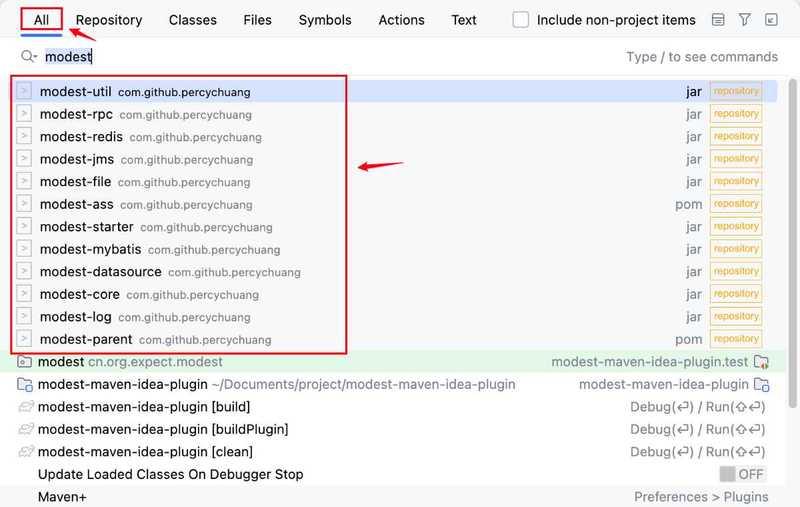The width and height of the screenshot is (800, 507).
Task: Click the module icon of modest-maven-idea-plugin project
Action: pos(24,384)
